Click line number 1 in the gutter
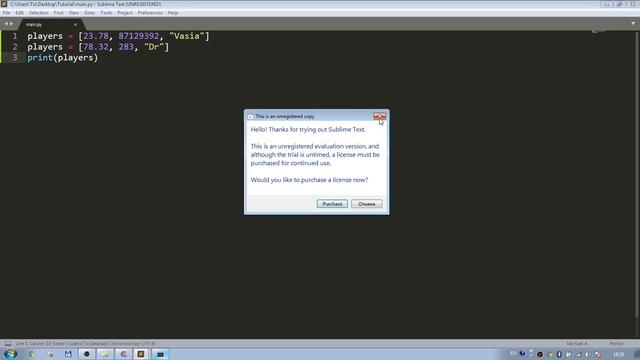The image size is (640, 360). [x=15, y=36]
